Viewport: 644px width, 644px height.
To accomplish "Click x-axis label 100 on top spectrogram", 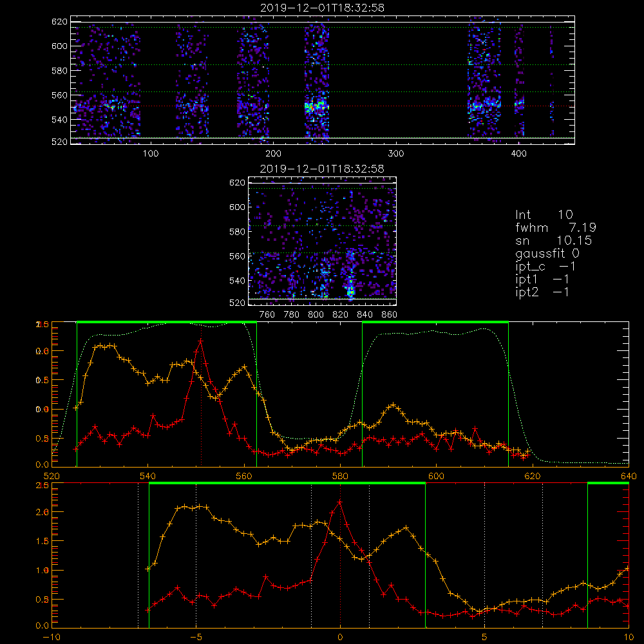I will point(151,154).
